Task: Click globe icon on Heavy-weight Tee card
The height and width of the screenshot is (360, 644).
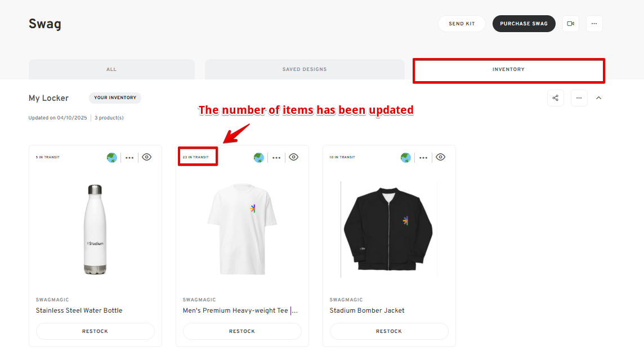Action: tap(259, 157)
